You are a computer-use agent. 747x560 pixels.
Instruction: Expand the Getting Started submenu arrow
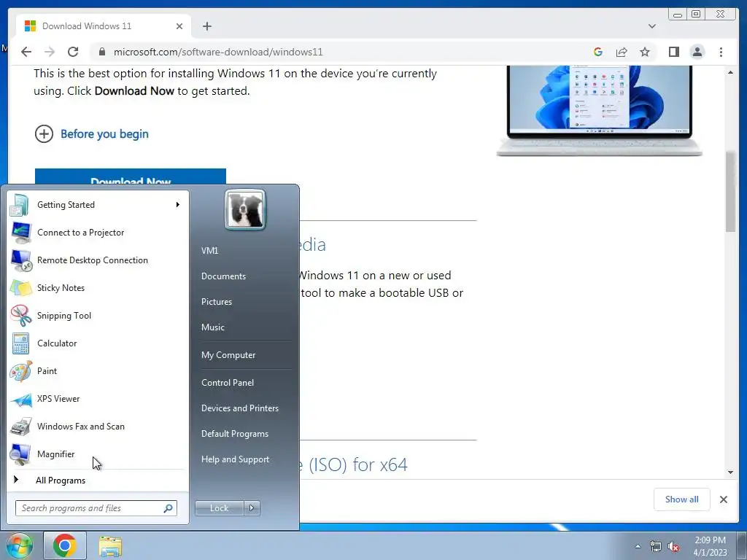point(178,205)
